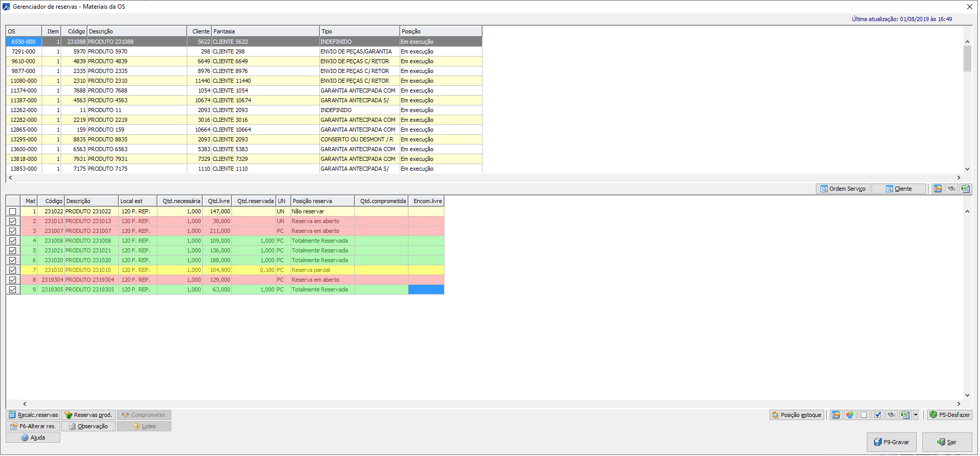
Task: Uncheck the box for PRODUTO 231021
Action: pos(13,250)
